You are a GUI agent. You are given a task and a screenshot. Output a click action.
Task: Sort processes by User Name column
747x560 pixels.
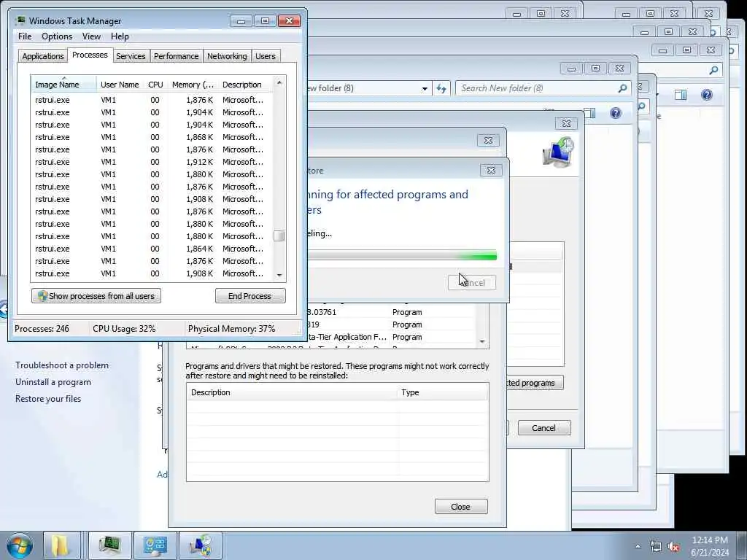pyautogui.click(x=120, y=85)
